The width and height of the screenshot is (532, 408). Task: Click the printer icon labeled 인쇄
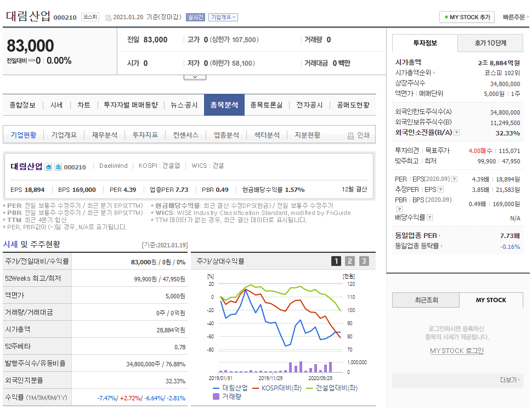point(351,135)
